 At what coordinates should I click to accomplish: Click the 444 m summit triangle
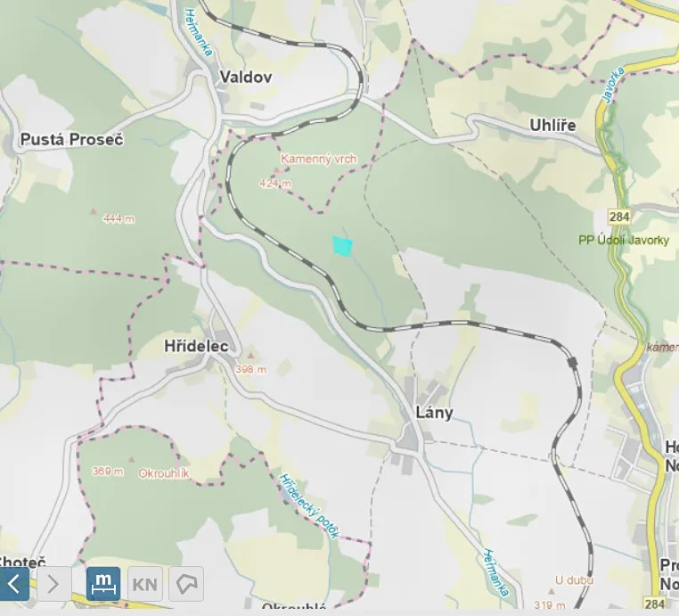[93, 211]
